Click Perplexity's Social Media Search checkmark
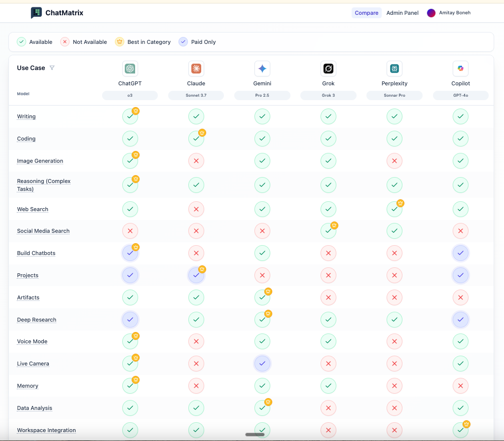Viewport: 504px width, 441px height. pyautogui.click(x=395, y=231)
